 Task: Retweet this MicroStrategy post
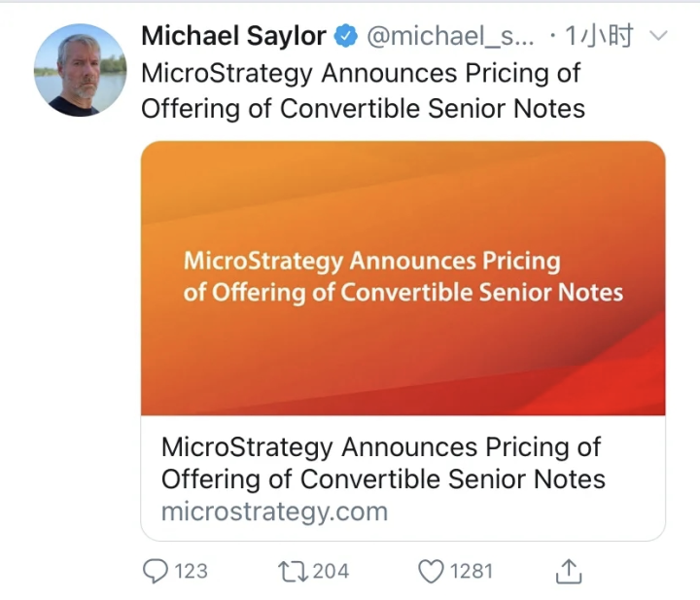(293, 571)
